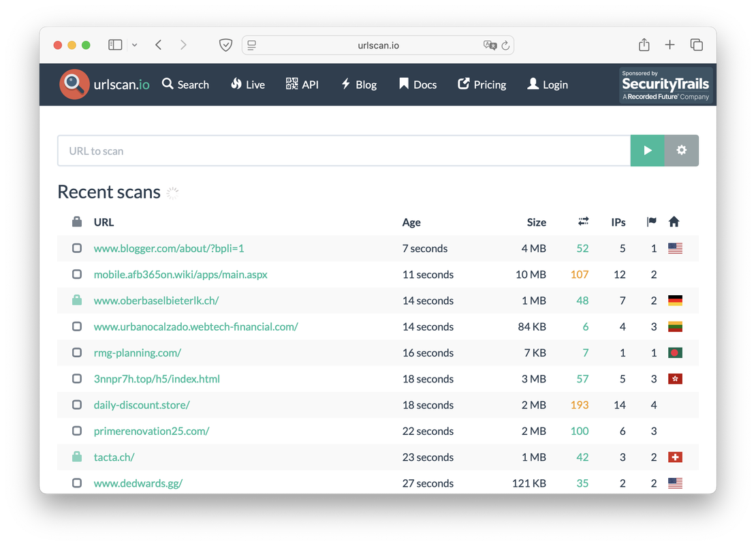Check the checkbox beside www.blogger.com scan
756x546 pixels.
tap(76, 248)
